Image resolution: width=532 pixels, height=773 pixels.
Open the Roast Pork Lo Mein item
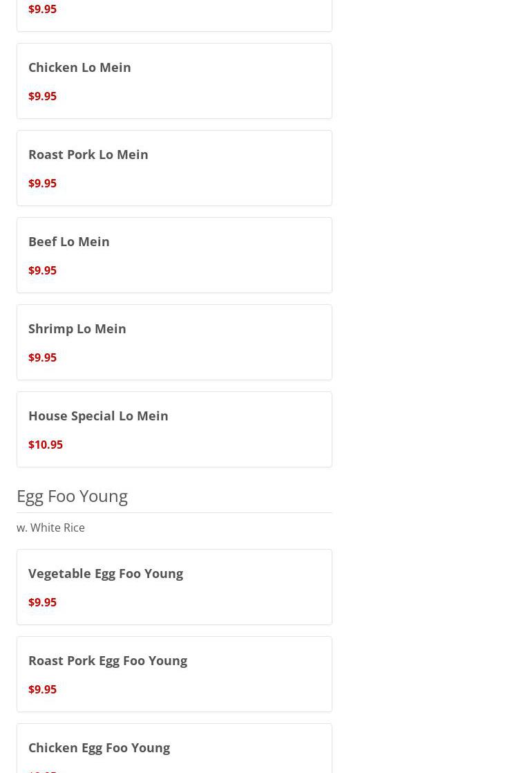(88, 154)
